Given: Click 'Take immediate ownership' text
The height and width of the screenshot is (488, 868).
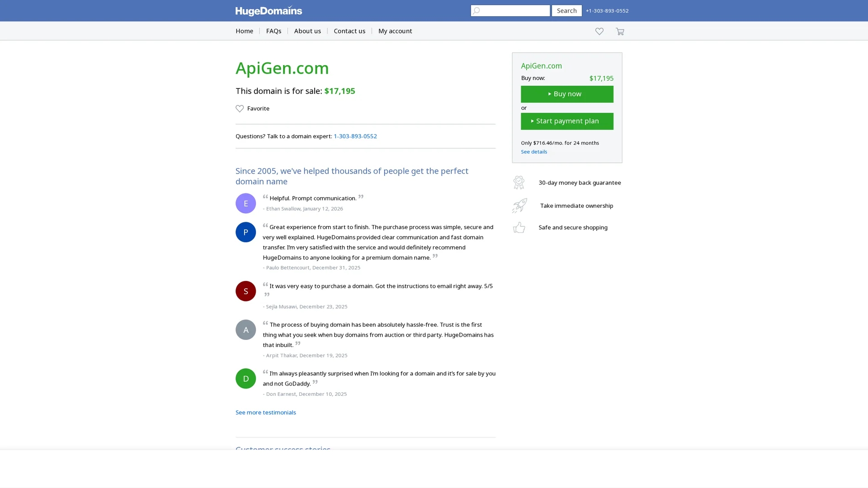Looking at the screenshot, I should tap(576, 206).
